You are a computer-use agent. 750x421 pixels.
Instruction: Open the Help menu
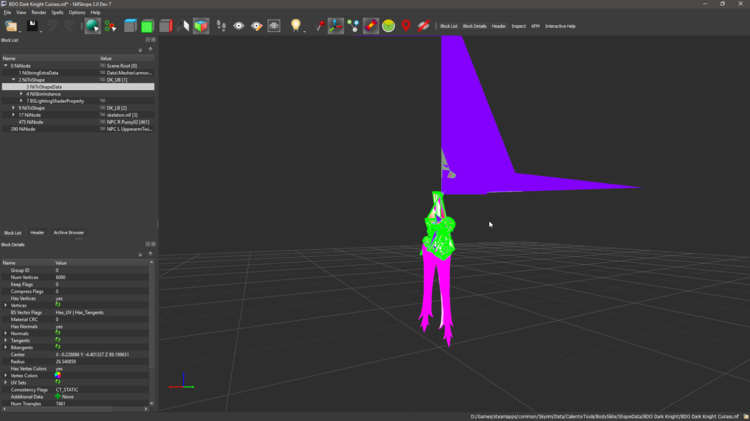click(x=95, y=12)
